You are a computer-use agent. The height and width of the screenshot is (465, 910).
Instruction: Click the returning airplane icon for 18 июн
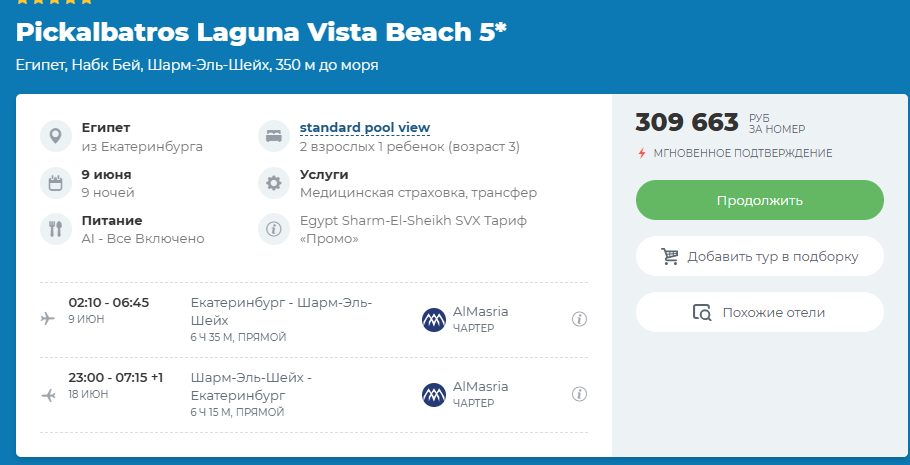(48, 395)
